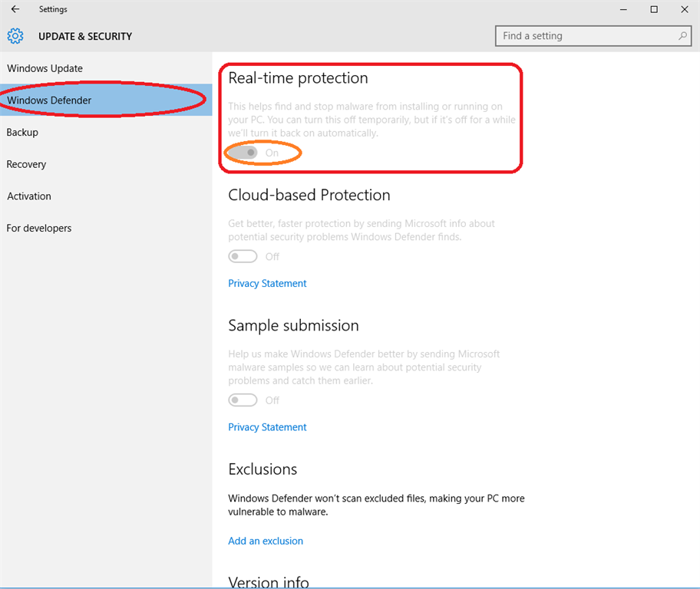Open Windows Update section

coord(45,68)
